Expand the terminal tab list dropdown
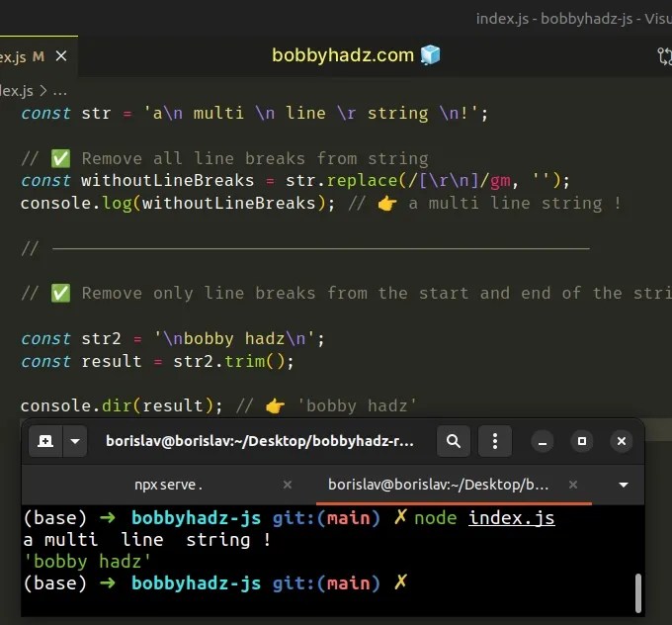 [624, 486]
